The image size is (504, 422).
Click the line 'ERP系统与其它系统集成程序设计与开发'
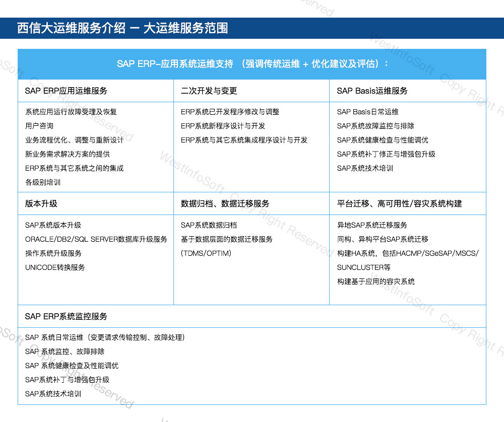click(x=244, y=140)
